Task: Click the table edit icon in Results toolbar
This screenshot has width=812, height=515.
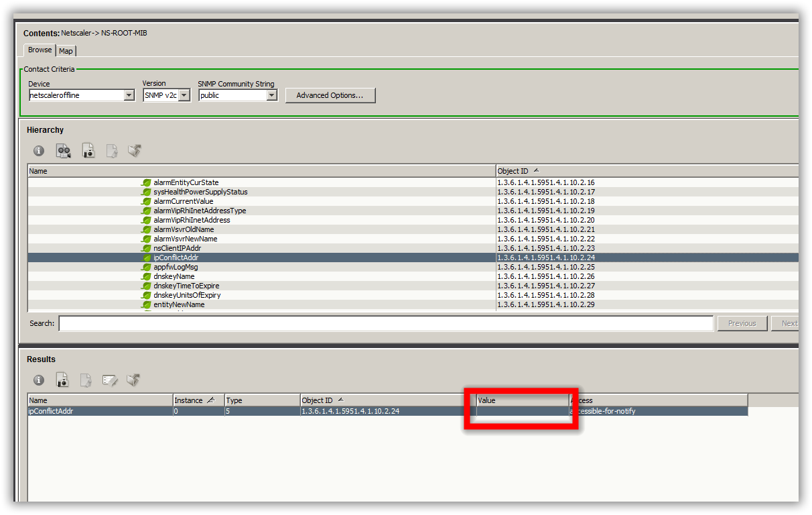Action: point(109,380)
